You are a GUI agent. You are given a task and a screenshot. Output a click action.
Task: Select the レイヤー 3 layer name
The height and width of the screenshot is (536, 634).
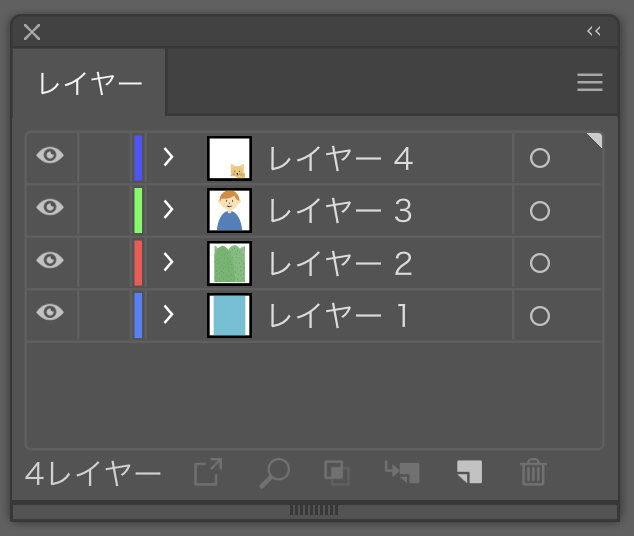coord(340,211)
